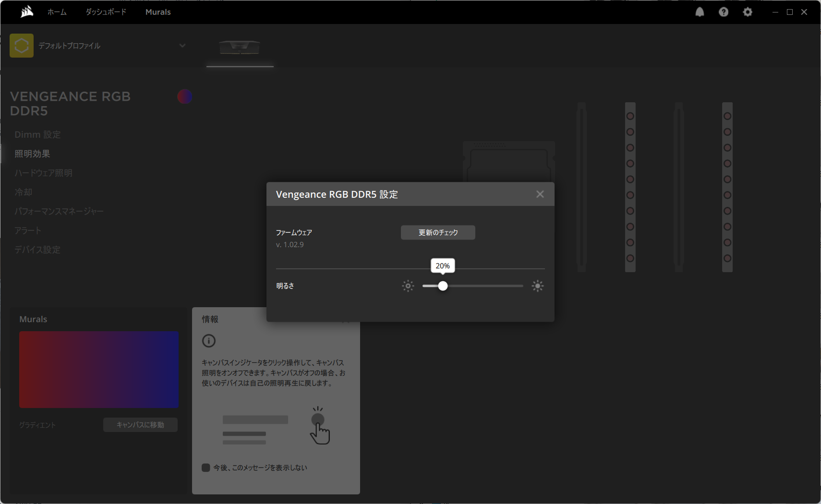The height and width of the screenshot is (504, 821).
Task: Click the firmware version v. 1.02.9 text
Action: coord(290,244)
